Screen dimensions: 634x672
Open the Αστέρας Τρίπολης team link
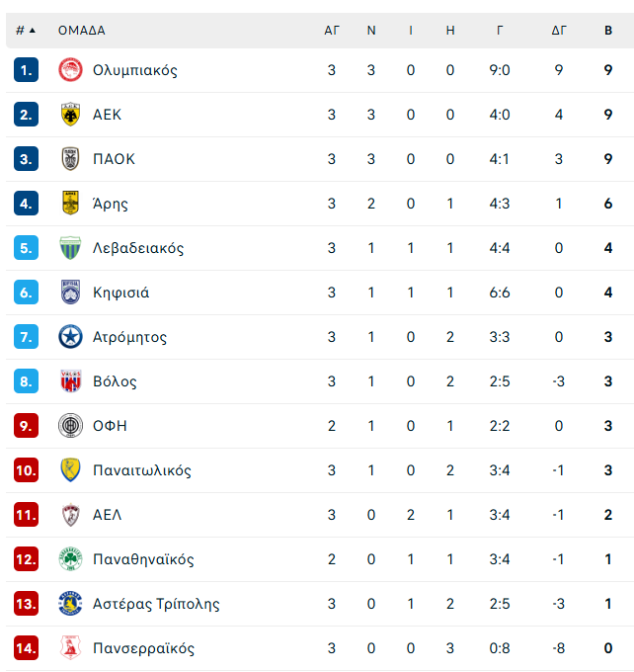(x=156, y=604)
